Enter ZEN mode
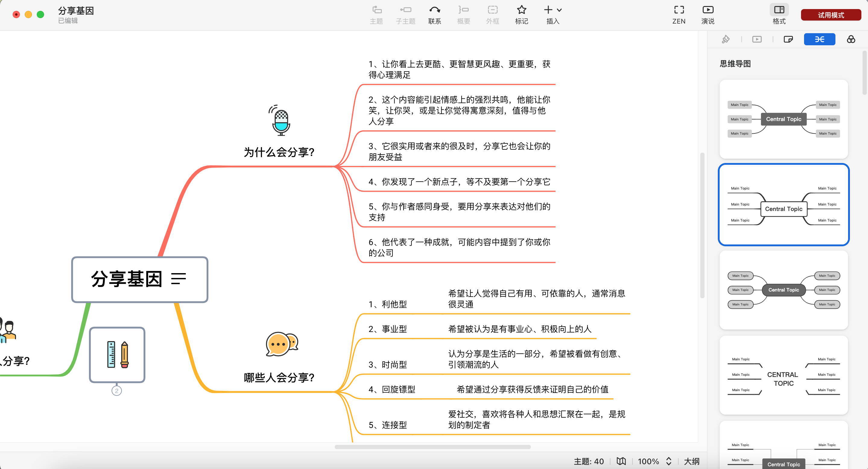This screenshot has width=868, height=469. [679, 10]
